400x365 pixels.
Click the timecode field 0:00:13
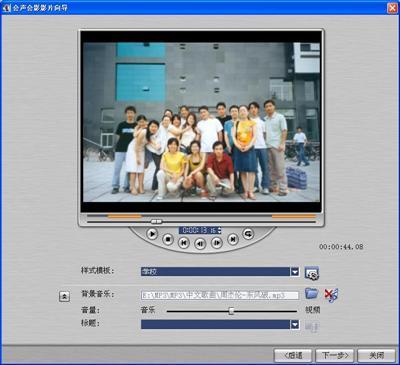pyautogui.click(x=198, y=230)
